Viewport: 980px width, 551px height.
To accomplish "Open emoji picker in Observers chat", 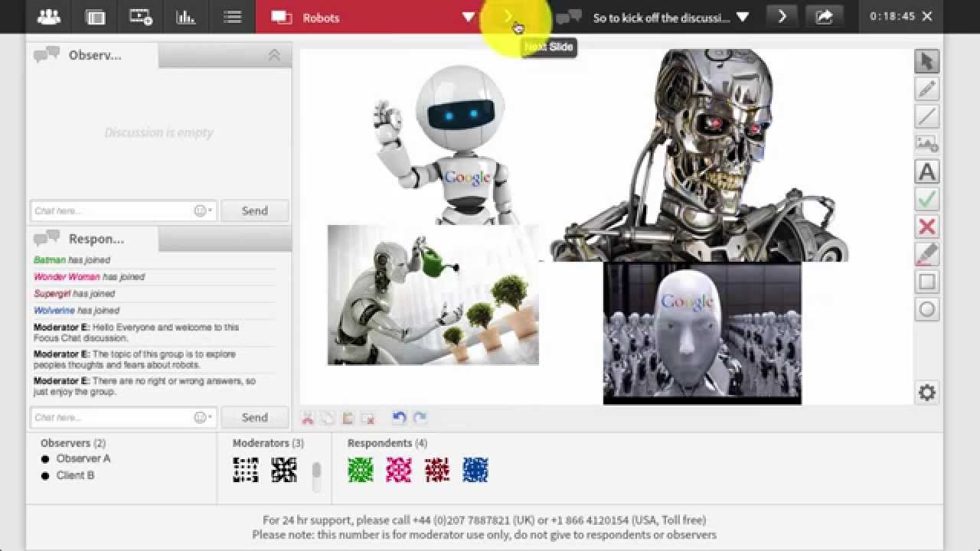I will pyautogui.click(x=204, y=211).
